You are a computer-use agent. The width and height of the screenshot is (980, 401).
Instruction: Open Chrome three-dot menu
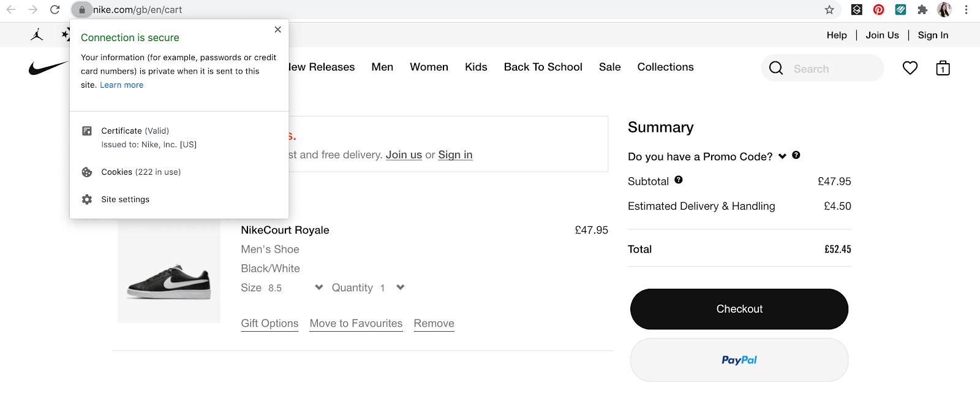(x=966, y=10)
